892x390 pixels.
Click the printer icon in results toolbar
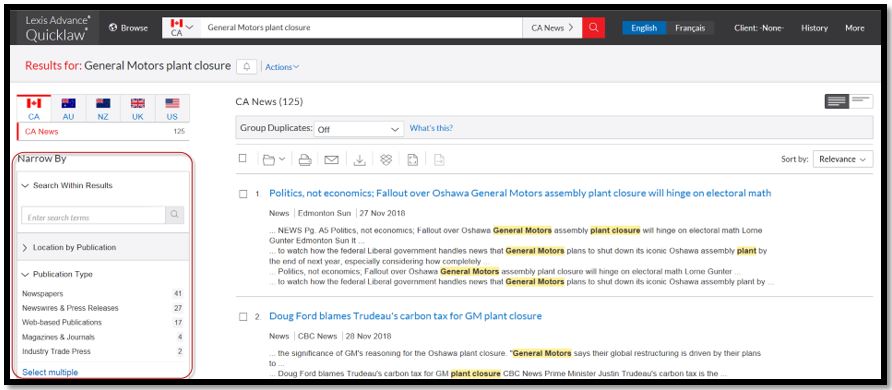point(305,160)
